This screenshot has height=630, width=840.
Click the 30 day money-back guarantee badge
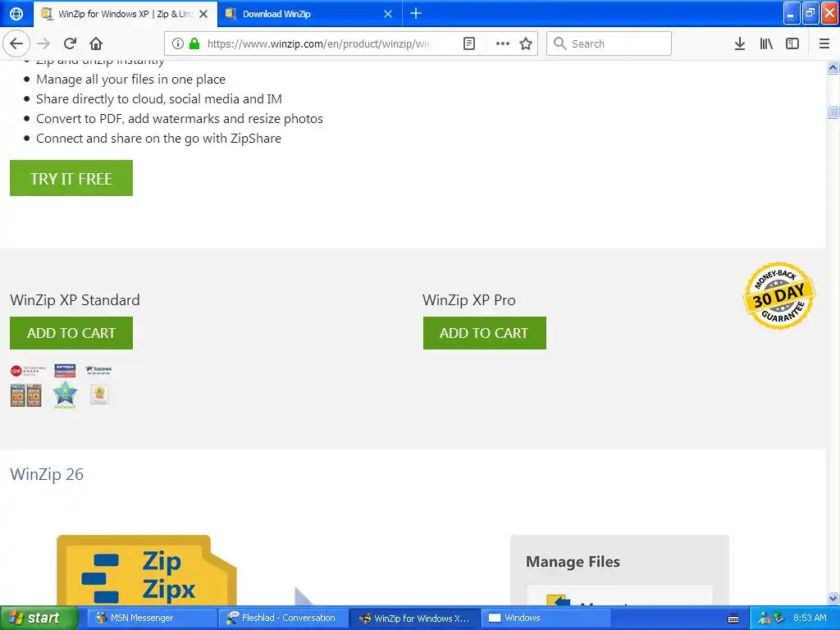point(779,295)
